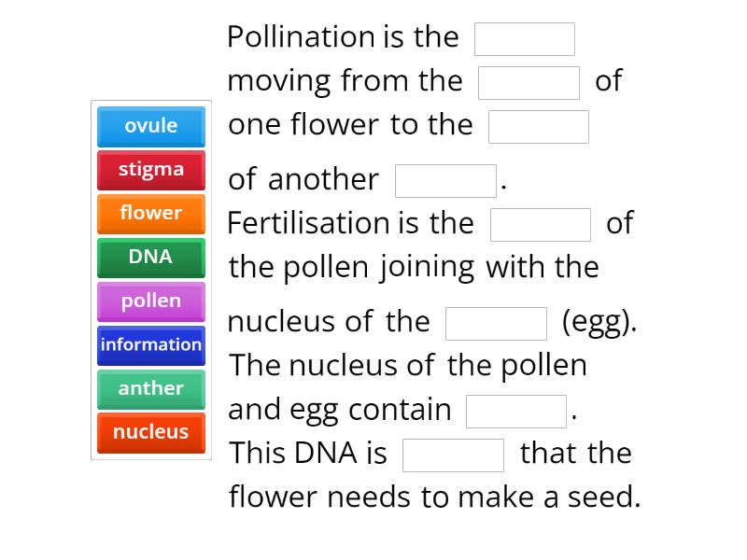The height and width of the screenshot is (560, 747).
Task: Select the information word tile
Action: [150, 344]
